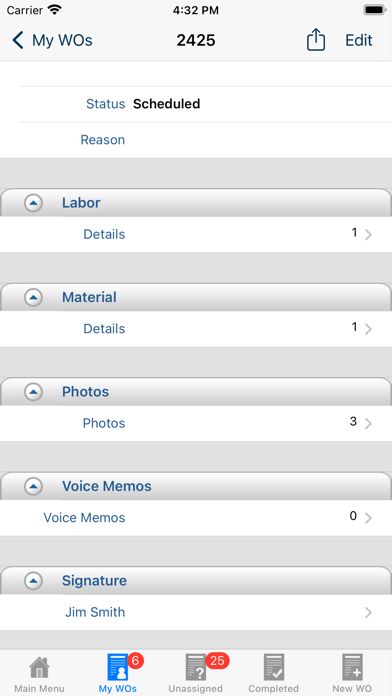This screenshot has width=392, height=696.
Task: Select the My WOs tab icon
Action: (x=118, y=668)
